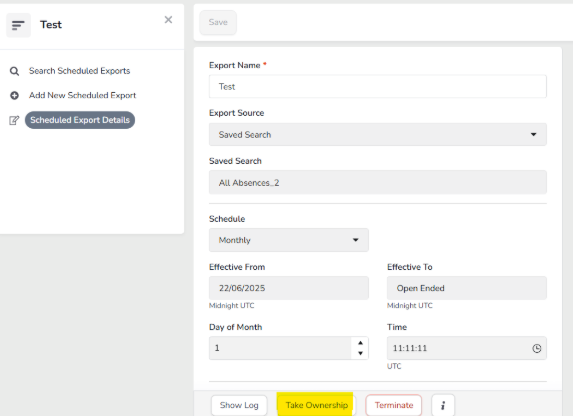
Task: Open the Schedule Monthly dropdown
Action: pos(289,240)
